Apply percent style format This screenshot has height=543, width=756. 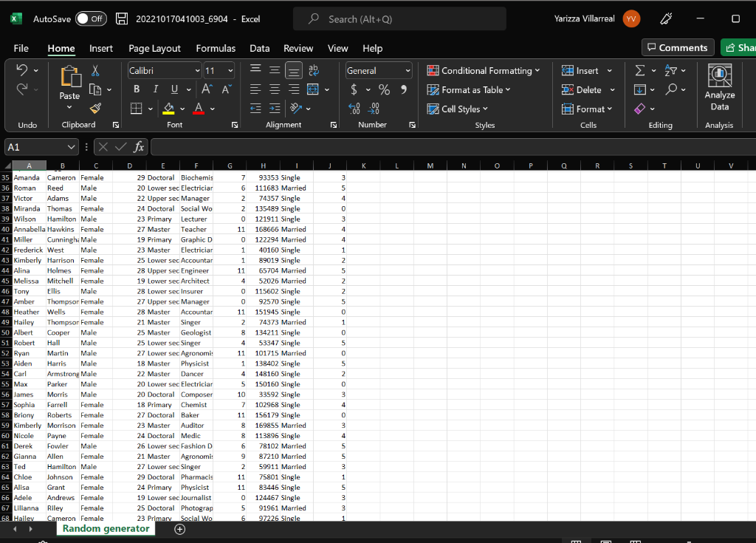384,89
